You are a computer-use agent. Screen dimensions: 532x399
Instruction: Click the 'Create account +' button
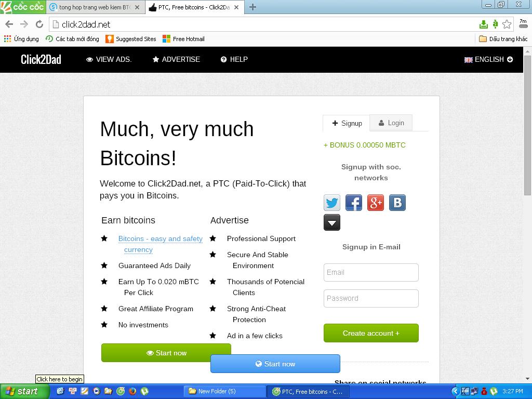tap(371, 333)
